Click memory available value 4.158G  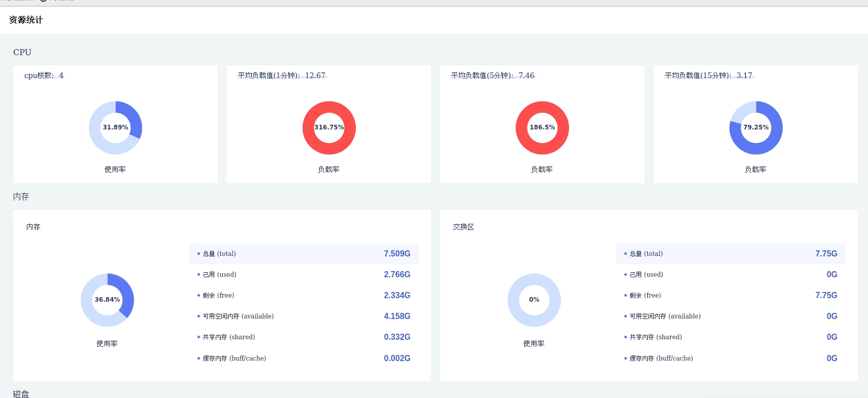click(397, 316)
